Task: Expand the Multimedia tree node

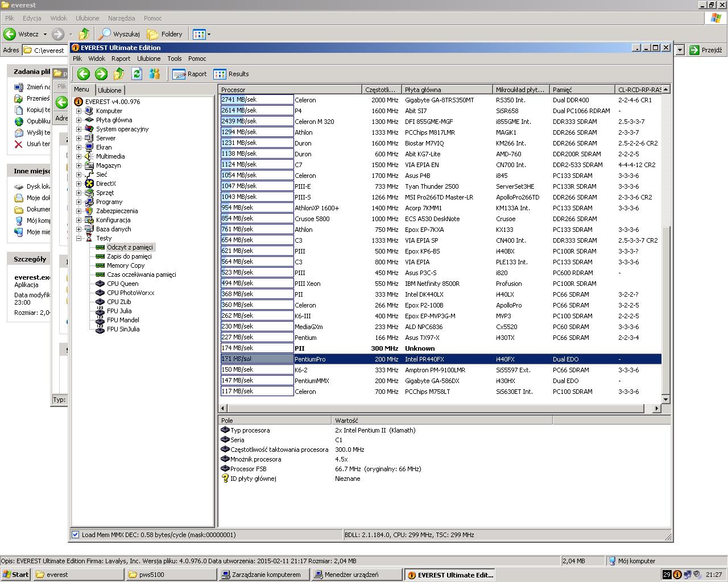Action: pyautogui.click(x=78, y=156)
